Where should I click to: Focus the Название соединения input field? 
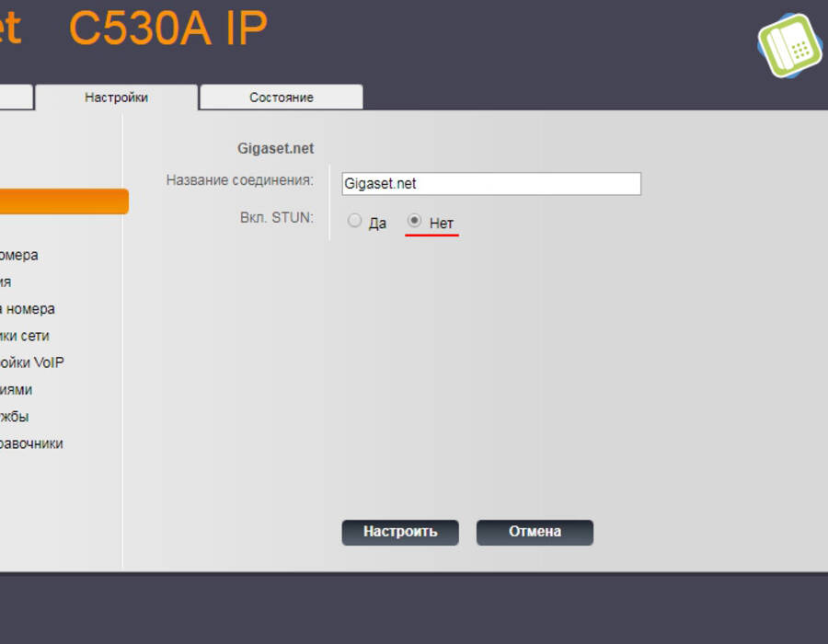(x=491, y=184)
